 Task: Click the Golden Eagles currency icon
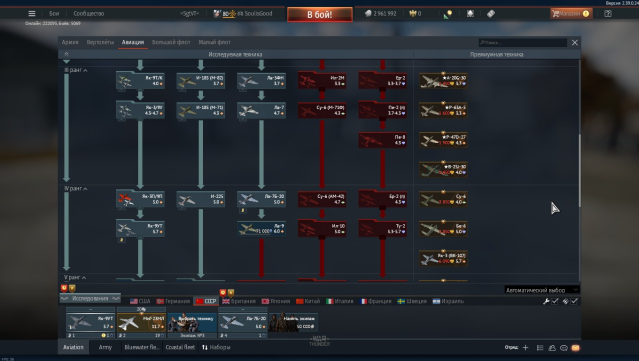coord(412,13)
